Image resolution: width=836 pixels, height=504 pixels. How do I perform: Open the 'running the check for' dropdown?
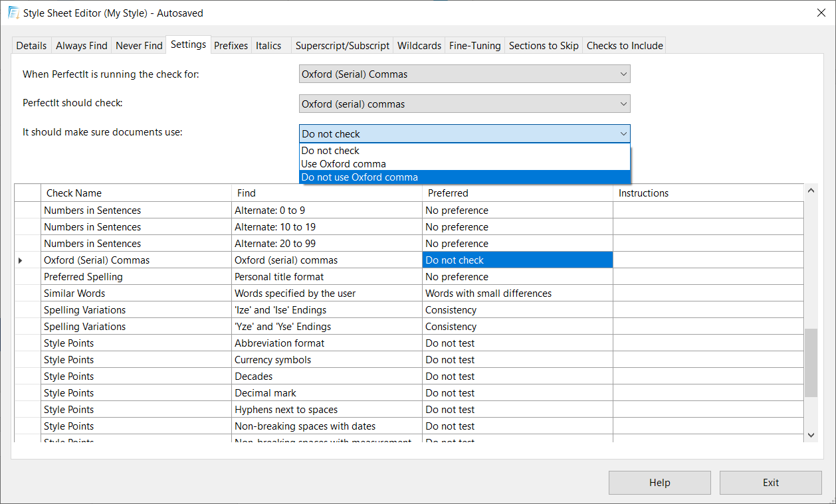(x=464, y=74)
